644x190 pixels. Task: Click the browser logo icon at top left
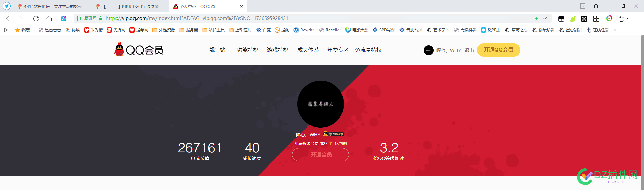pyautogui.click(x=7, y=6)
